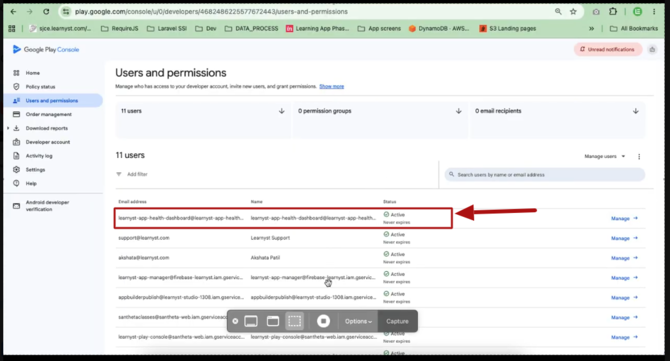
Task: Click the Add filter funnel icon
Action: pos(119,174)
